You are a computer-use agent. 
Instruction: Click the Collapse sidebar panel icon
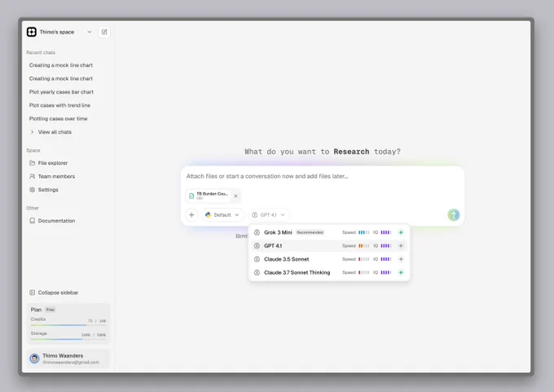pyautogui.click(x=32, y=293)
